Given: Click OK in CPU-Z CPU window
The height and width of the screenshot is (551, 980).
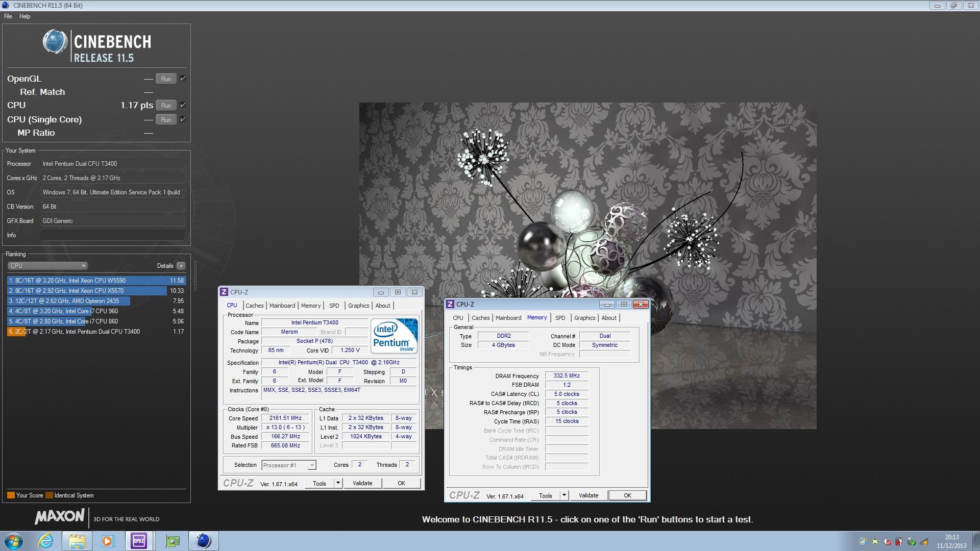Looking at the screenshot, I should click(x=401, y=483).
